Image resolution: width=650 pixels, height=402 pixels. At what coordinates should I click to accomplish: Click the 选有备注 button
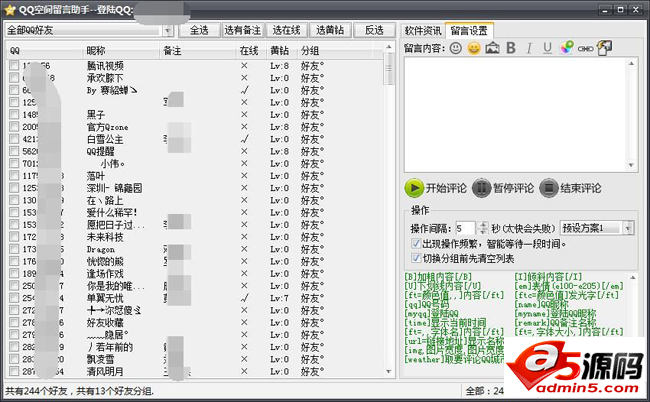tap(243, 30)
